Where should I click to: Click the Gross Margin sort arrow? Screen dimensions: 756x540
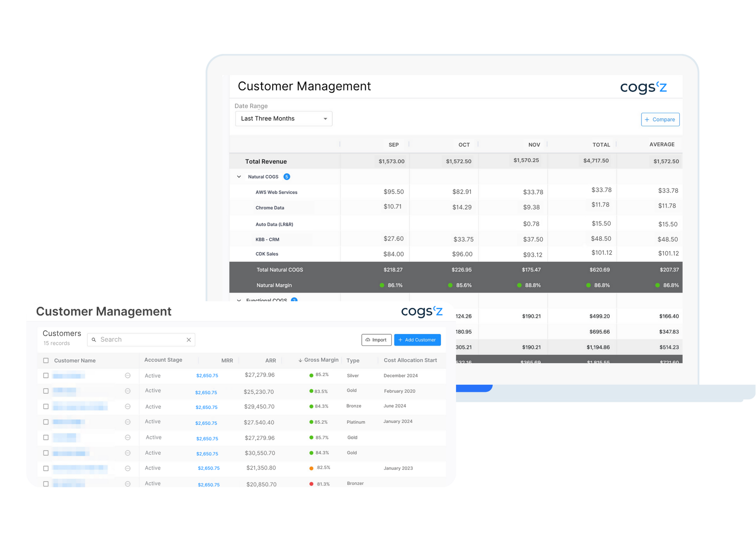pos(300,360)
